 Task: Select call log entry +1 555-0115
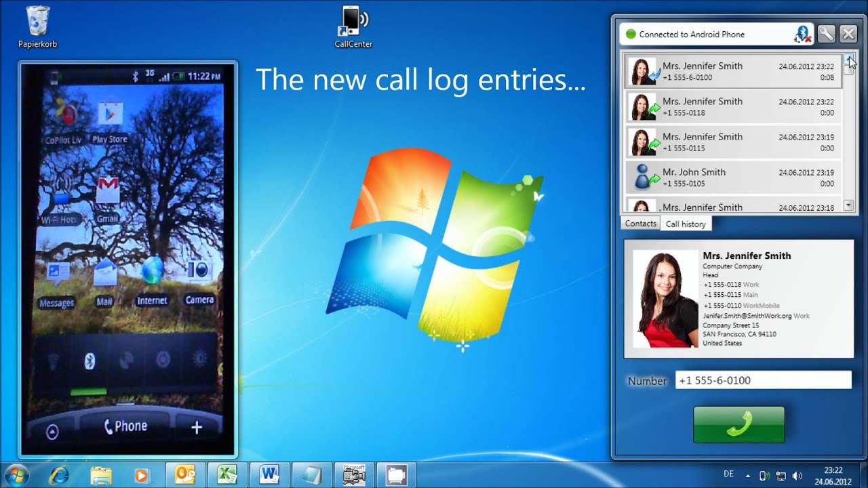coord(732,142)
